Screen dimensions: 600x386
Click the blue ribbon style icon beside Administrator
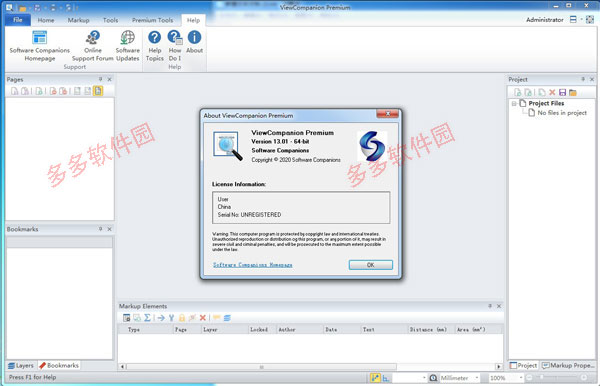(573, 20)
